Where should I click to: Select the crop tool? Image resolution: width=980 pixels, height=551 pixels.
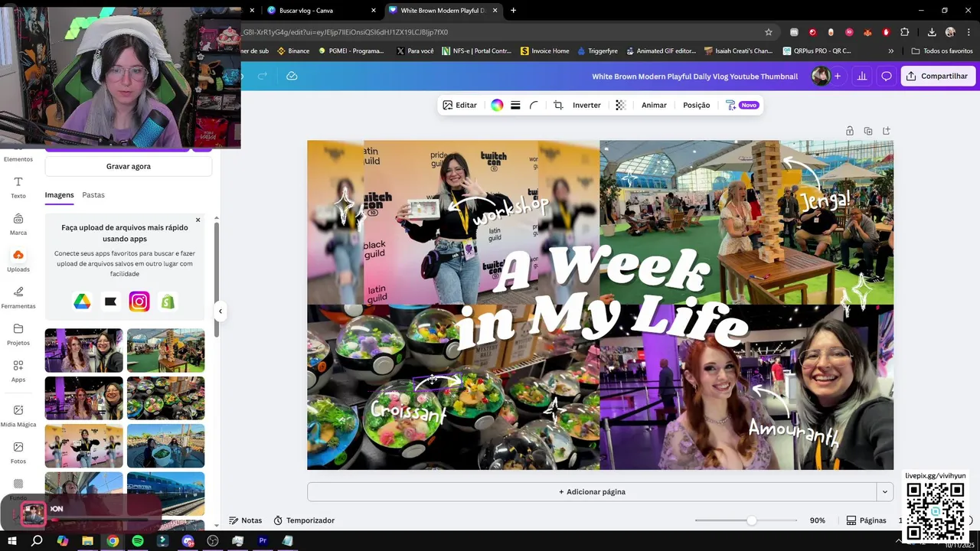click(558, 105)
